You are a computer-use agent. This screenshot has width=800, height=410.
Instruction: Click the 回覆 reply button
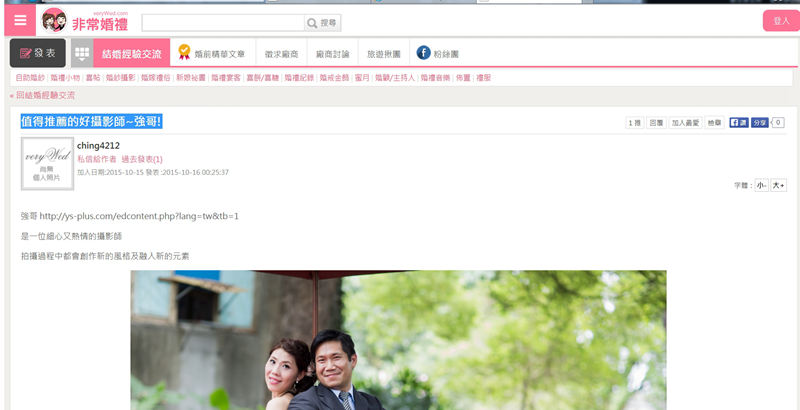click(x=656, y=123)
